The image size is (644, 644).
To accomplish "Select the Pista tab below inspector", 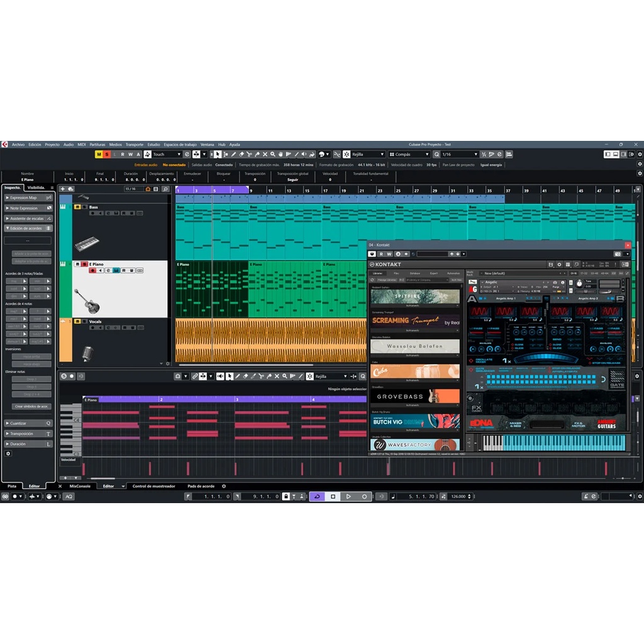I will click(x=12, y=486).
